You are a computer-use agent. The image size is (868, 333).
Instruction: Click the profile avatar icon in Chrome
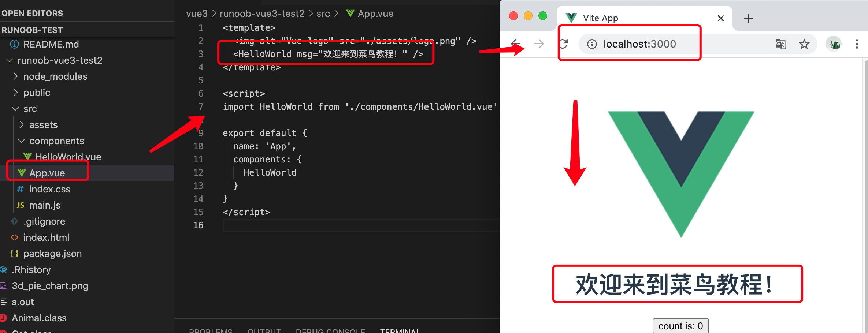834,44
